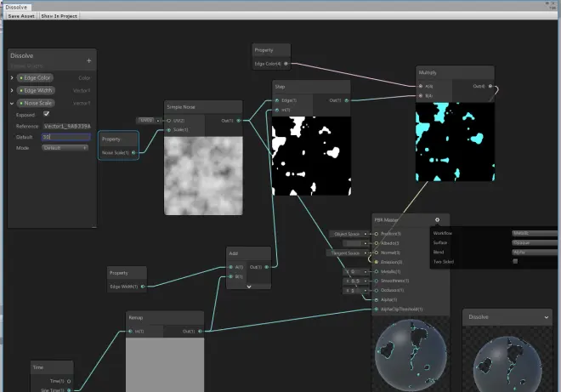Click the Alpha(1) port on PBR Master
Viewport: 561px width, 392px height.
coord(377,300)
